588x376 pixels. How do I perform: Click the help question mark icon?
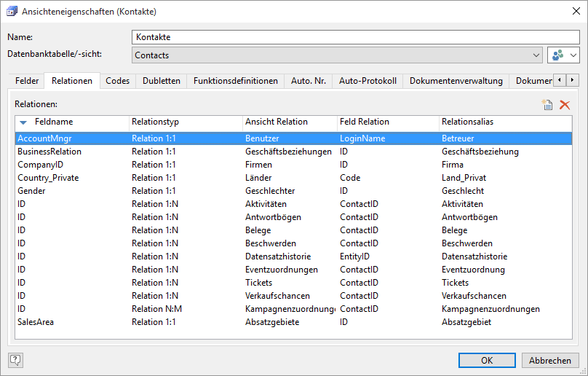click(x=15, y=359)
